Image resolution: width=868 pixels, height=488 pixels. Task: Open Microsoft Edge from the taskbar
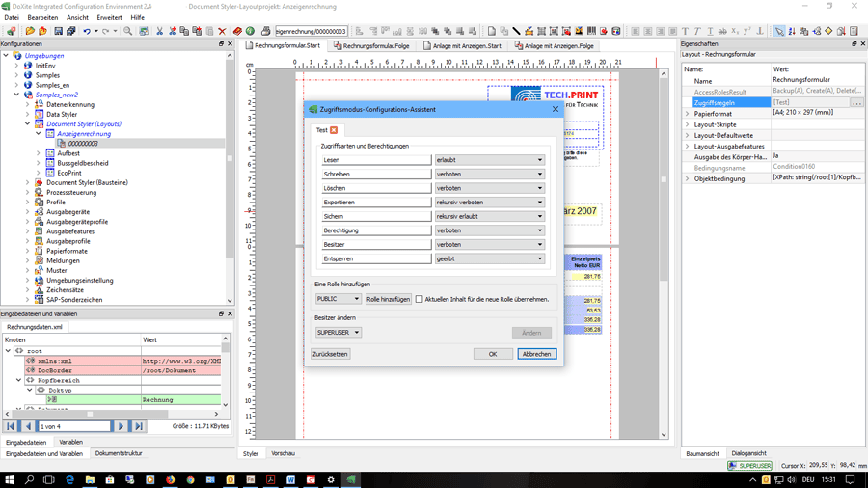[69, 479]
